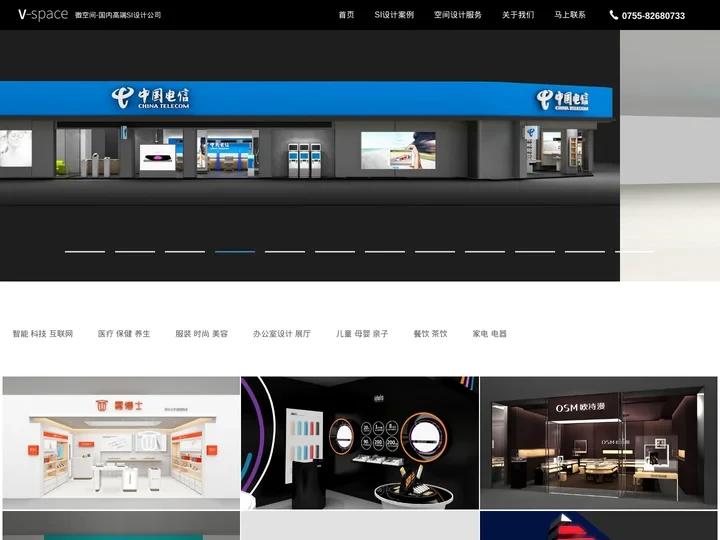This screenshot has width=720, height=540.
Task: Go to the 关于我们 page
Action: [518, 15]
